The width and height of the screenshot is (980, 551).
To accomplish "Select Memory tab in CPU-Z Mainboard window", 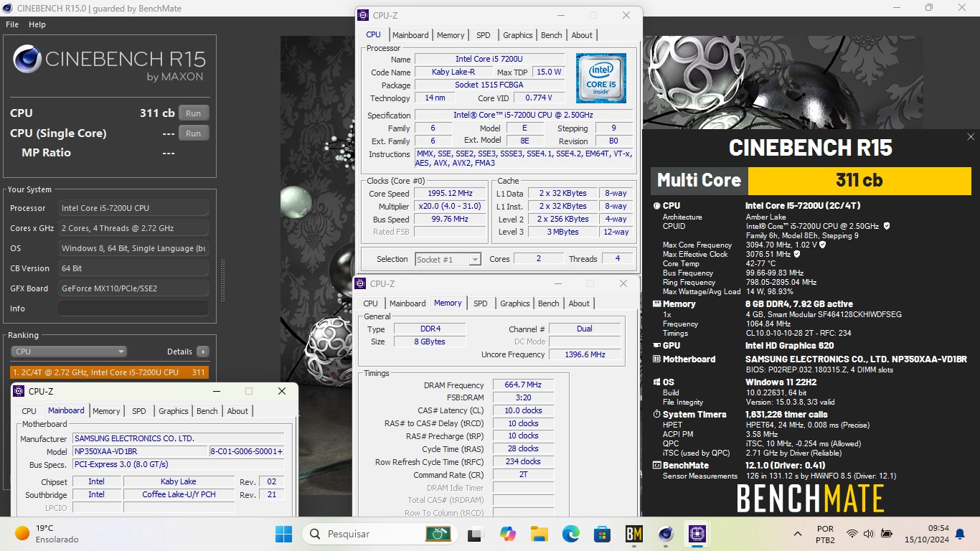I will pos(106,411).
